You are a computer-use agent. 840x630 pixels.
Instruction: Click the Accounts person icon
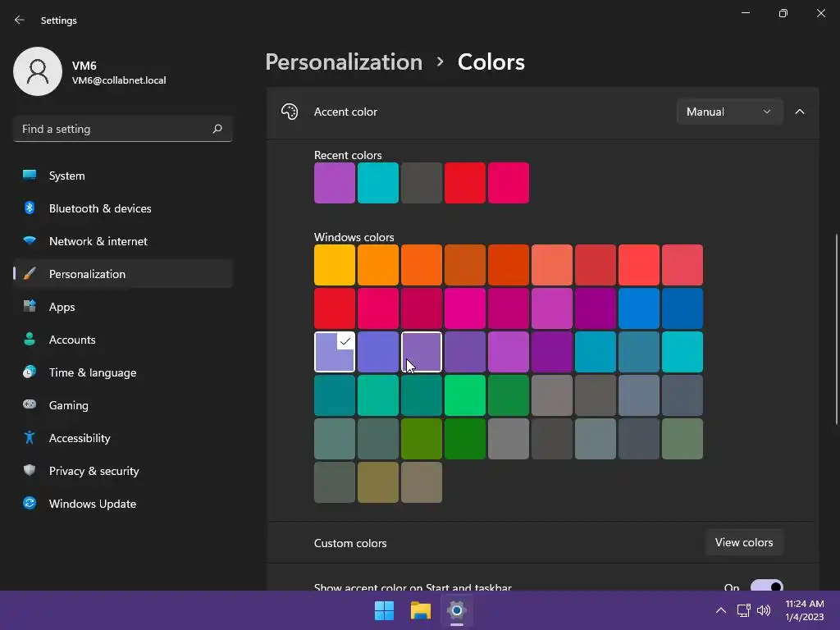(x=30, y=339)
